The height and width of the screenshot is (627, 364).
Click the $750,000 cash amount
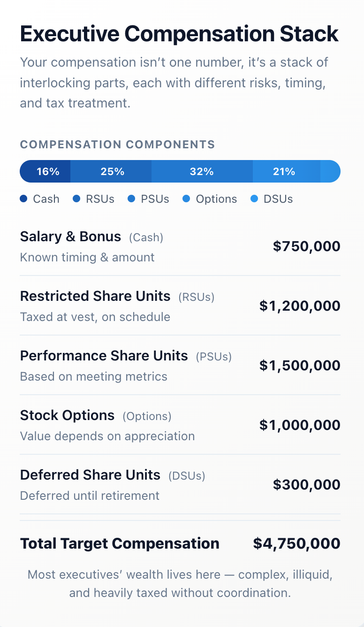click(x=306, y=246)
